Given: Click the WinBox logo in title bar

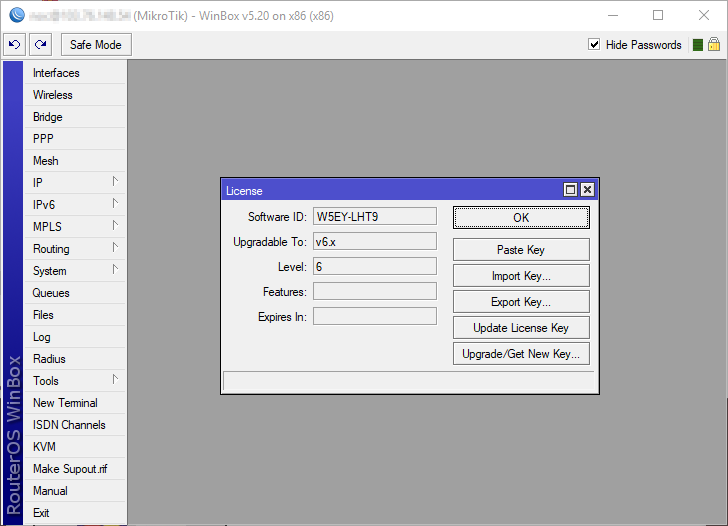Looking at the screenshot, I should [17, 15].
